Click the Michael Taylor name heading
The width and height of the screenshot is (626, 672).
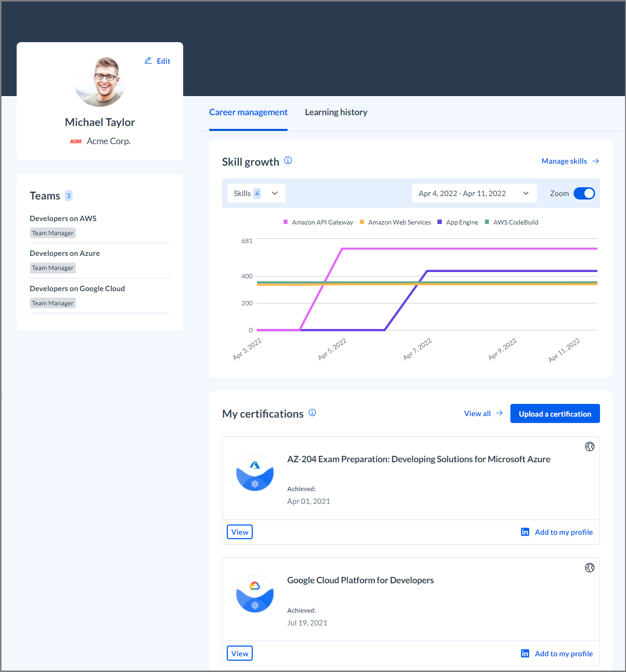coord(100,122)
